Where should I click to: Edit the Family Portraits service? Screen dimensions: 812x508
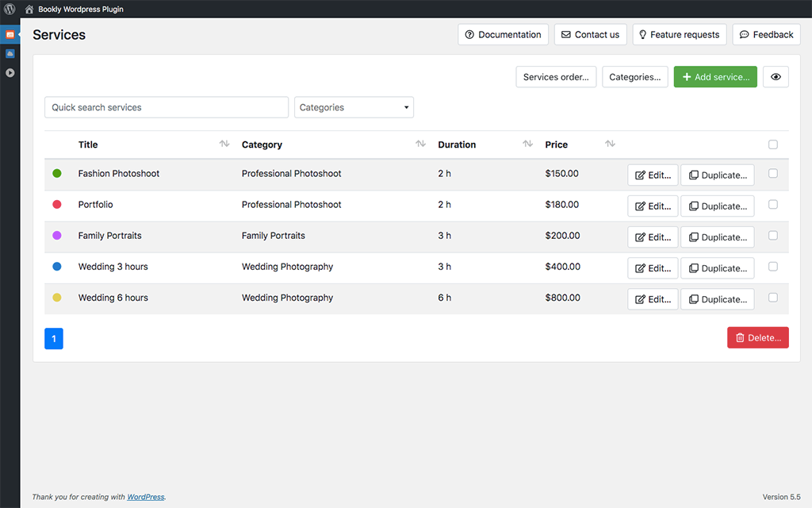click(653, 237)
